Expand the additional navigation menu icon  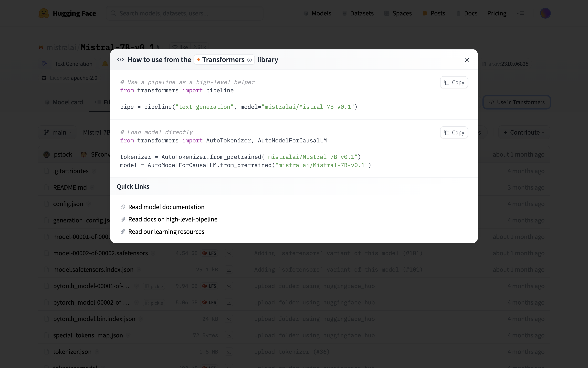pos(520,13)
